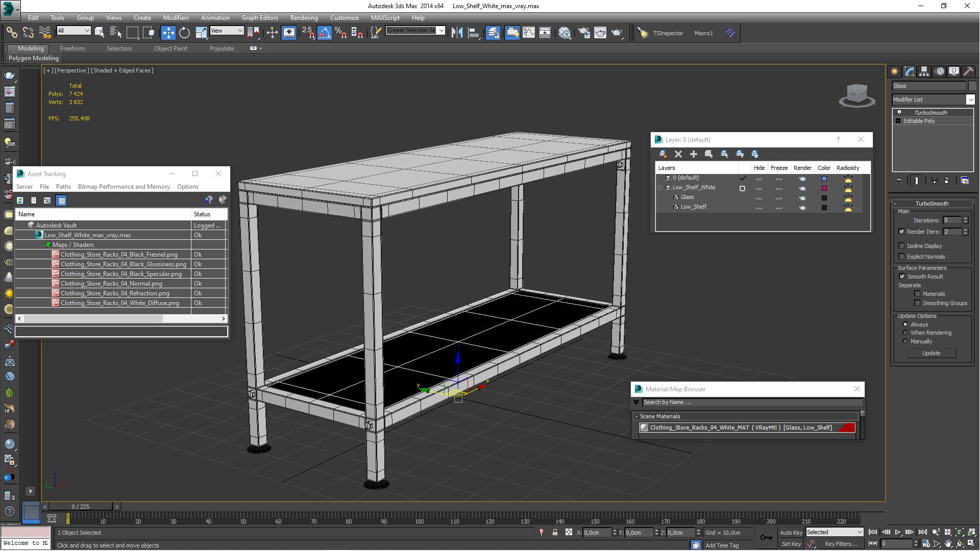Select the Always update option

tap(905, 324)
